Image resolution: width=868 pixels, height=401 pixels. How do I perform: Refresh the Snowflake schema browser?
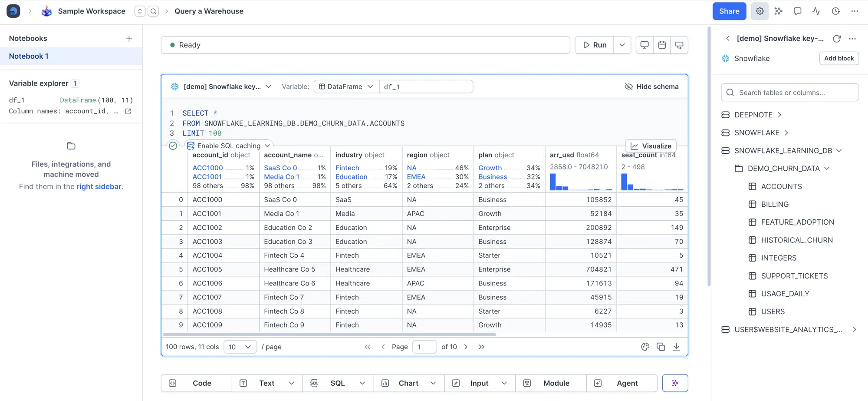point(837,39)
